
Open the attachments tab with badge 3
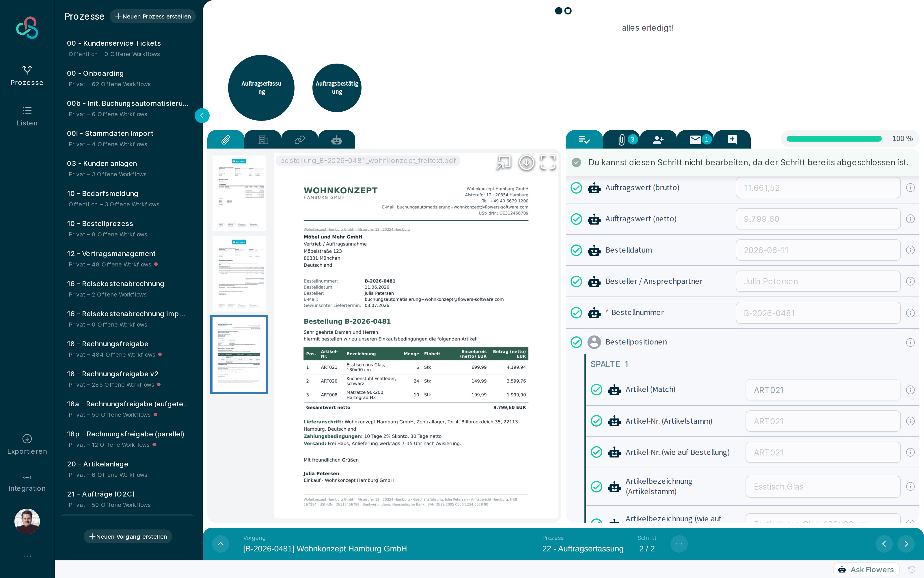click(x=621, y=140)
